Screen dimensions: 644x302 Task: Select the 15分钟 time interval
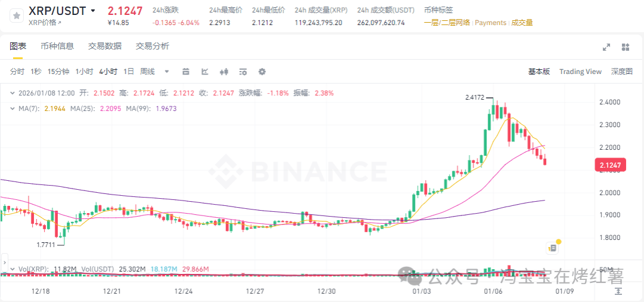tap(58, 72)
